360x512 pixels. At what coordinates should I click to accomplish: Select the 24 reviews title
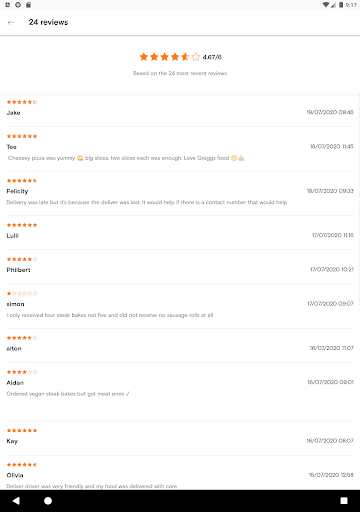[x=48, y=22]
